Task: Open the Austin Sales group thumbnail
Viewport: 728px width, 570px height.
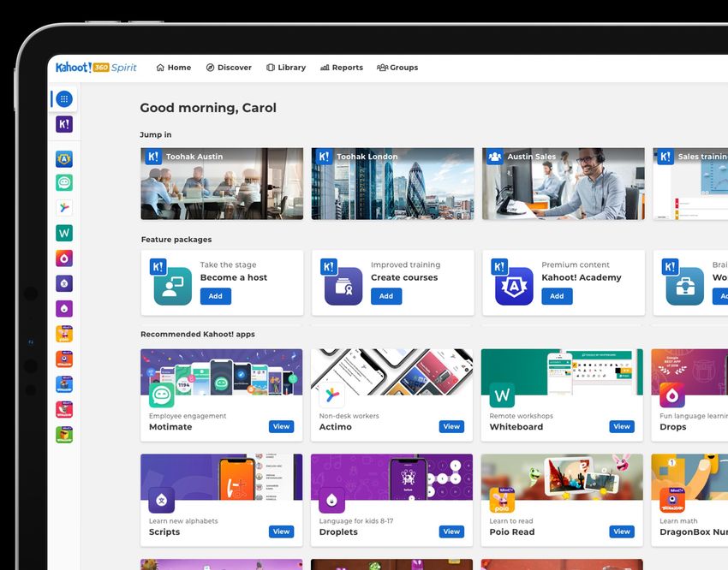Action: (x=564, y=184)
